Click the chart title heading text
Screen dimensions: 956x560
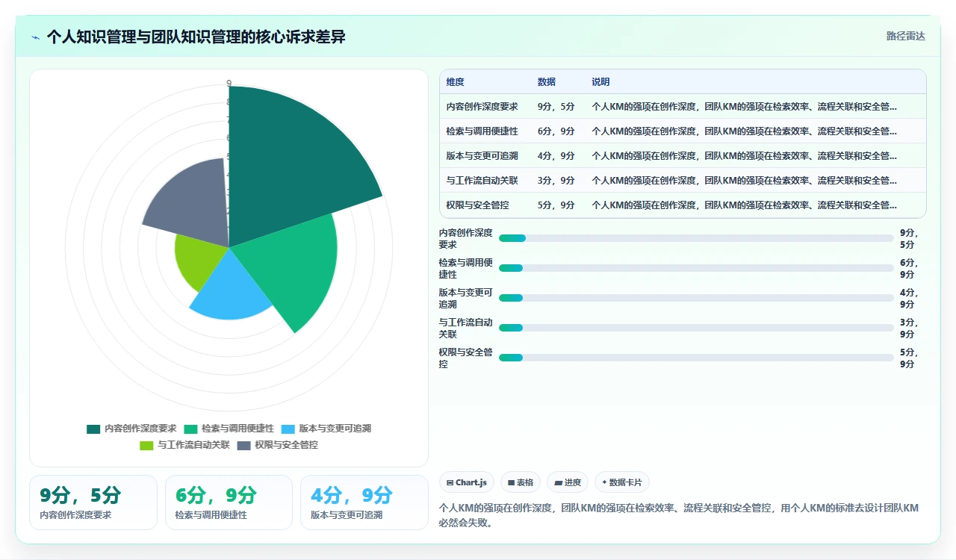tap(196, 37)
